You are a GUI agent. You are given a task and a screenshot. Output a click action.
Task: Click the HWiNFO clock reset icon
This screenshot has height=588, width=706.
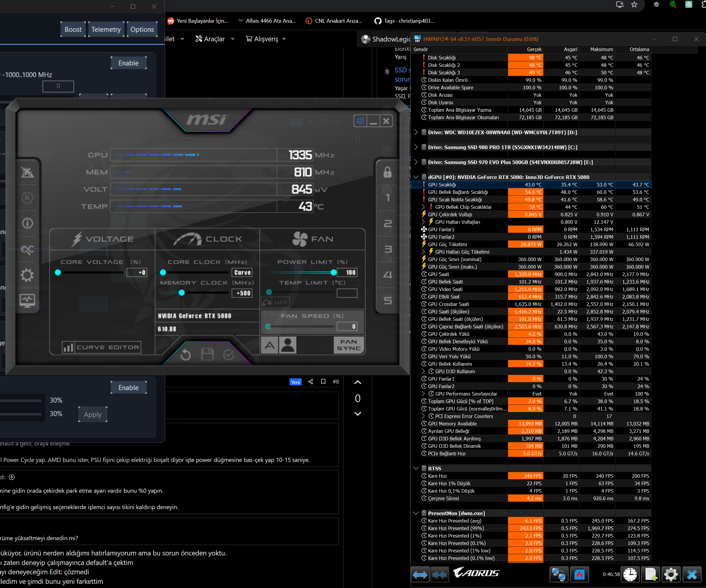point(630,575)
